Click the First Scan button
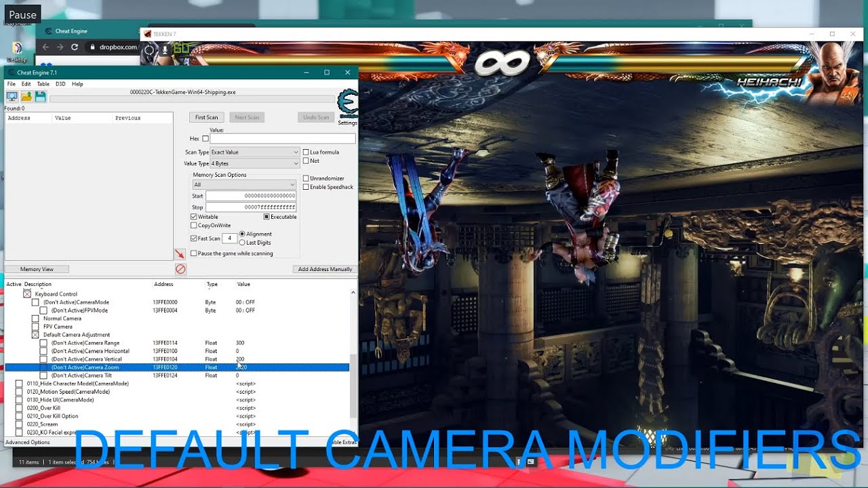The height and width of the screenshot is (488, 868). click(x=207, y=117)
